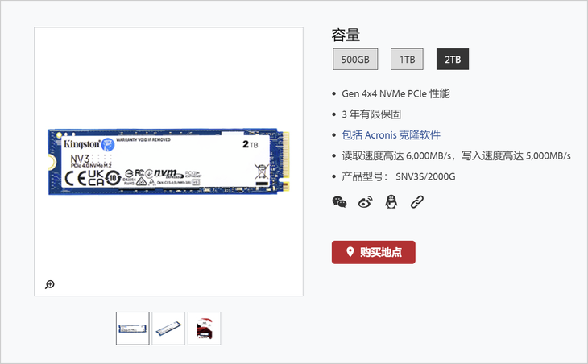
Task: Select the 500GB capacity option
Action: coord(355,60)
